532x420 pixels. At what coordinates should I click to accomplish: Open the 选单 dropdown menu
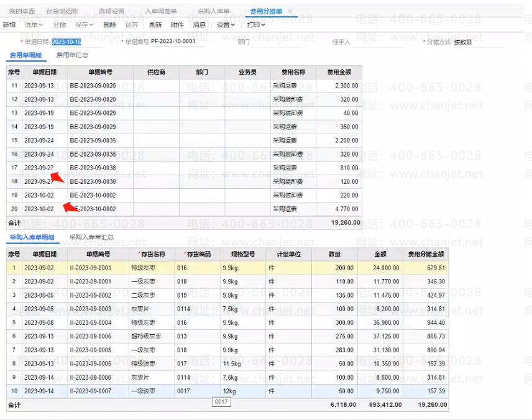coord(34,25)
